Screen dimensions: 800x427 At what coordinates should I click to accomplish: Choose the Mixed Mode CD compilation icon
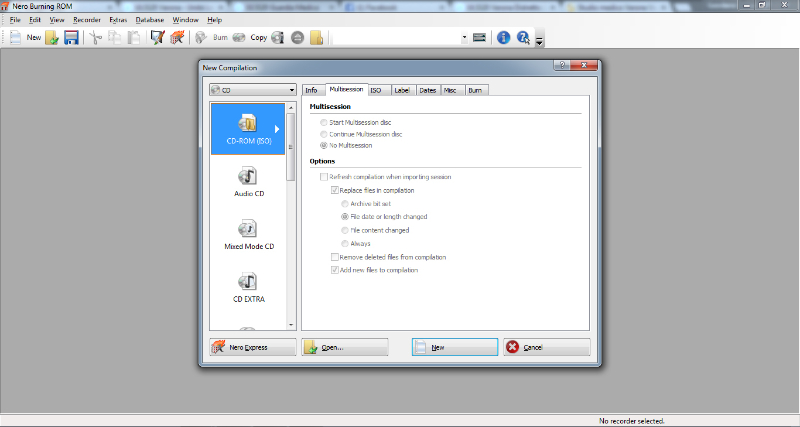pyautogui.click(x=247, y=236)
